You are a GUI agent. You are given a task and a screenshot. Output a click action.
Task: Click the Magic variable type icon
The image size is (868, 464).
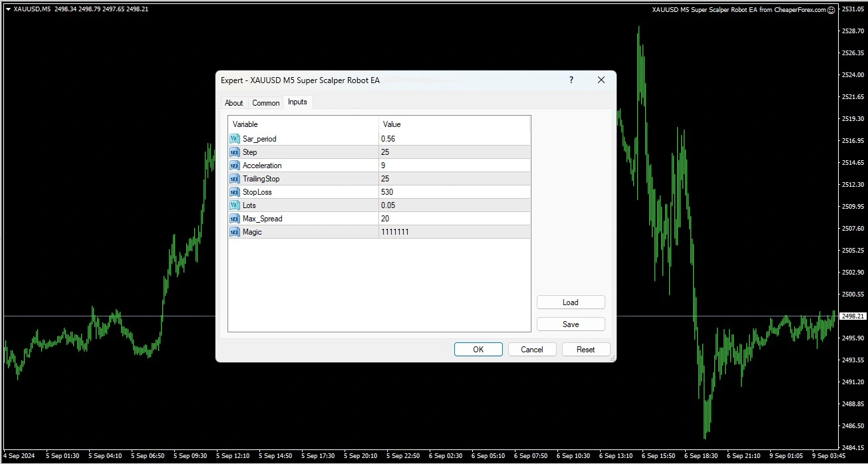click(x=234, y=232)
